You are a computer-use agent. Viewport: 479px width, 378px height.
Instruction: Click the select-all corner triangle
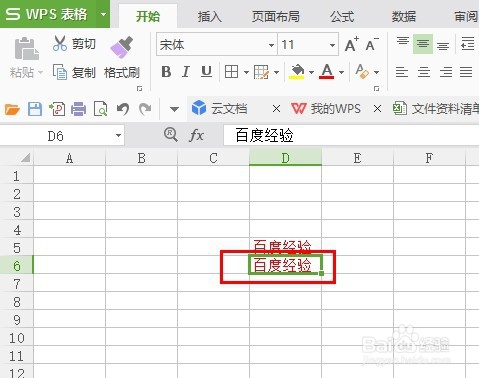25,157
